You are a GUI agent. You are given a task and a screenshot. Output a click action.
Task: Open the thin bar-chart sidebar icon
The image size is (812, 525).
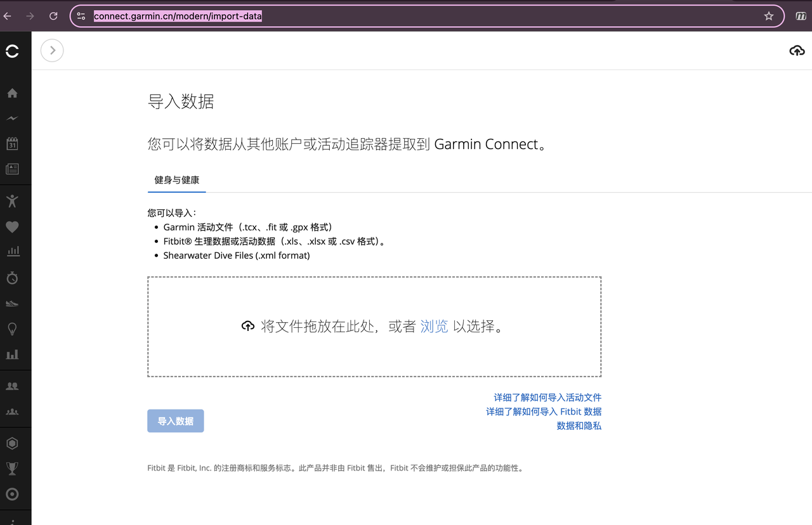point(12,252)
